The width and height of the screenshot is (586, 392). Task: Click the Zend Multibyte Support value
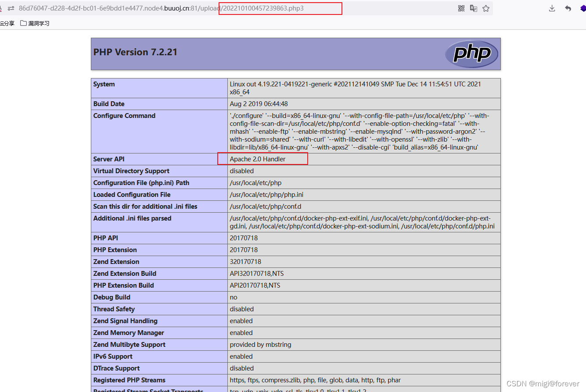(x=260, y=345)
